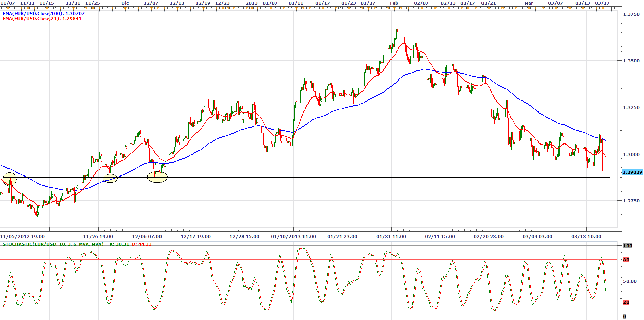The image size is (644, 320).
Task: Select the largest, rightmost yellow ellipse annotation
Action: (x=157, y=177)
